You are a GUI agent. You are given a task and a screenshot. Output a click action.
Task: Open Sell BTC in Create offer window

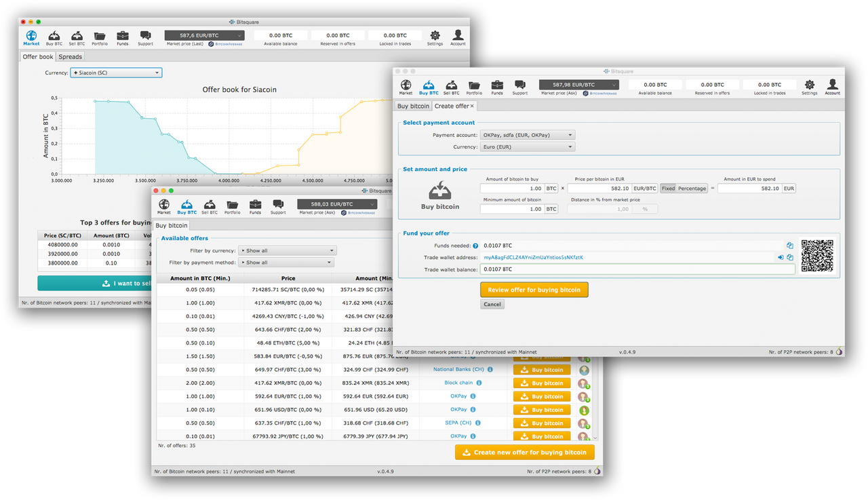coord(452,87)
